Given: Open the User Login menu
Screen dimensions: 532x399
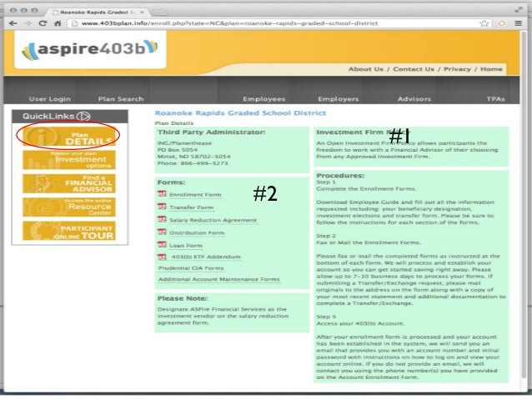Looking at the screenshot, I should point(50,99).
